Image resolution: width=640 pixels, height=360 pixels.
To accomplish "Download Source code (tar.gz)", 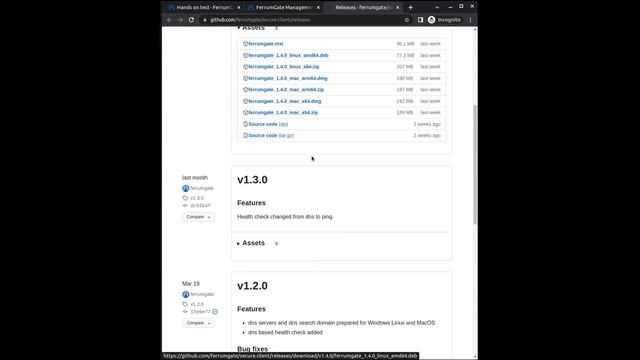I will coord(271,135).
